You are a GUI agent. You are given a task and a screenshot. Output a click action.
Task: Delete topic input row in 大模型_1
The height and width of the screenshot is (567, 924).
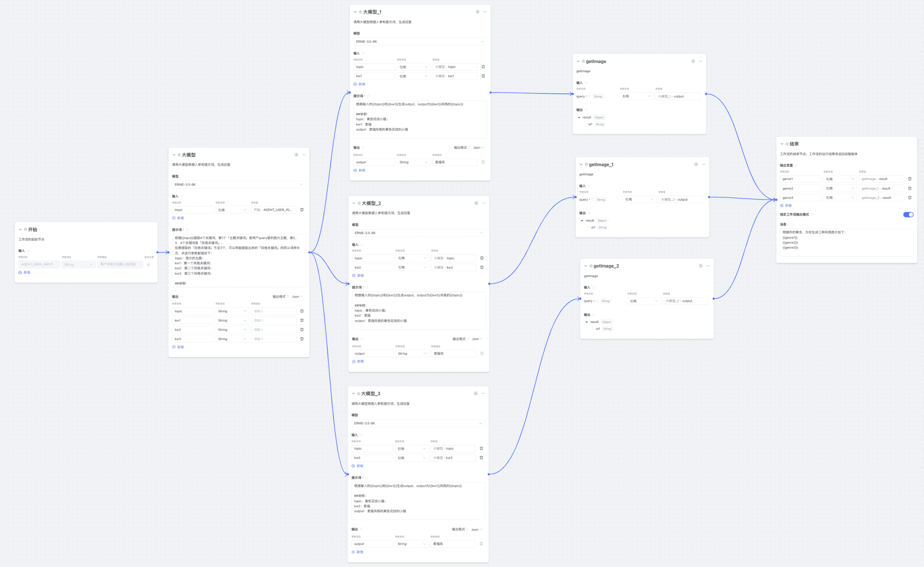(483, 67)
